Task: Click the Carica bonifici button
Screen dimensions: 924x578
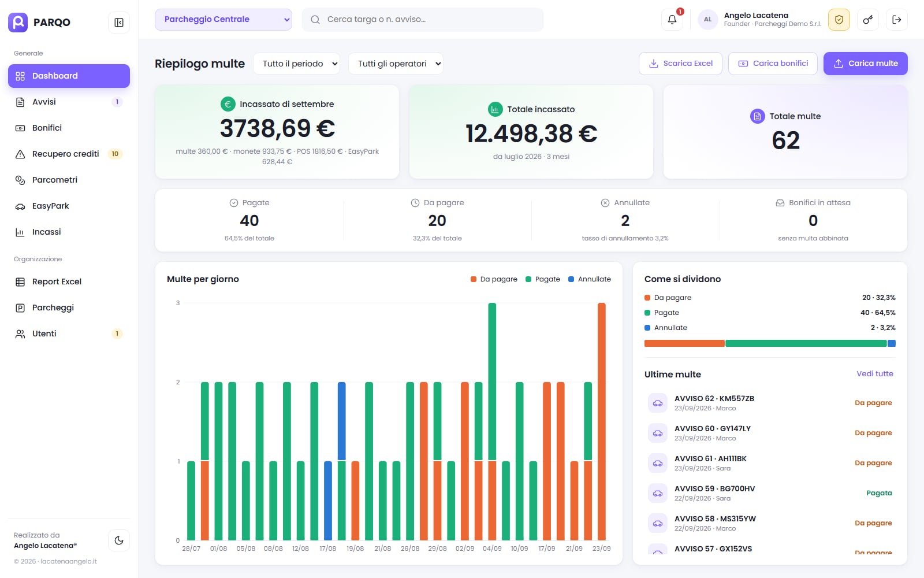Action: point(773,64)
